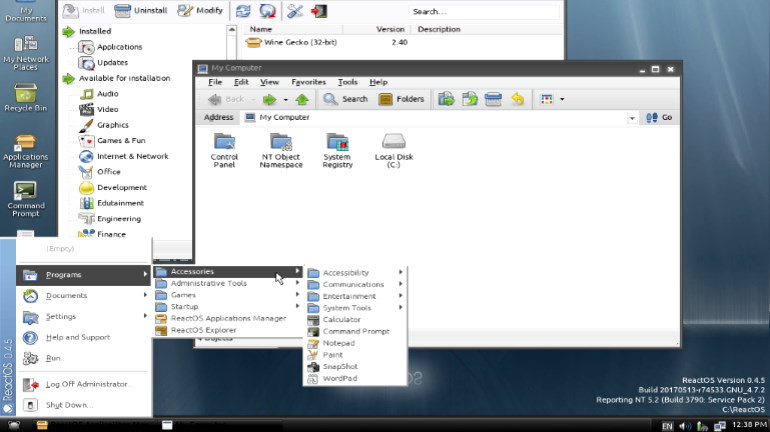Open the Edit menu in My Computer
The width and height of the screenshot is (770, 432).
click(241, 82)
